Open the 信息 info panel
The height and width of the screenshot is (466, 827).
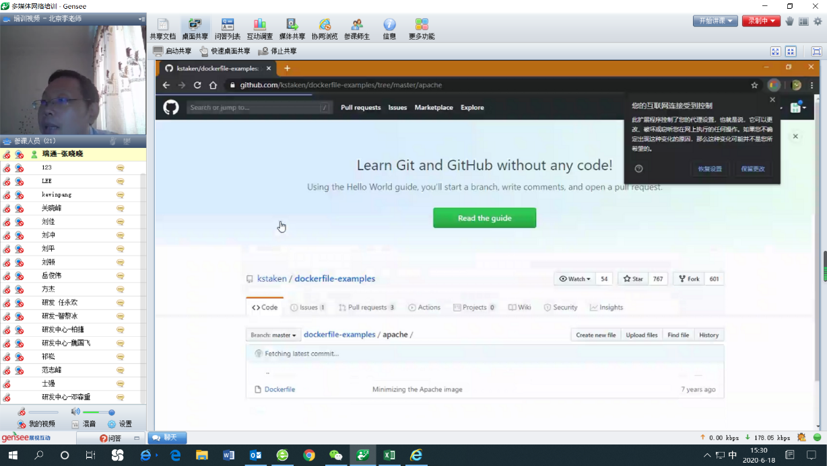tap(389, 28)
